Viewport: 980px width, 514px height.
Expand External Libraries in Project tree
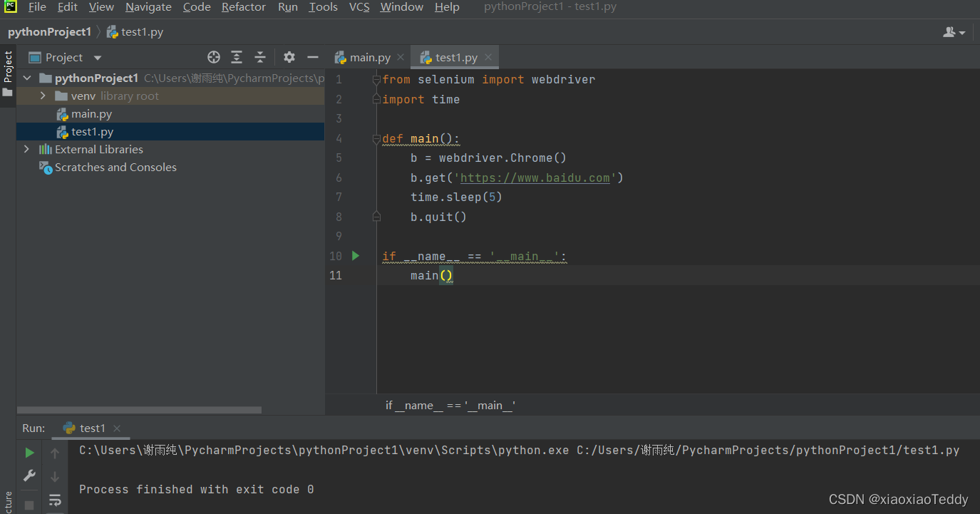click(26, 149)
